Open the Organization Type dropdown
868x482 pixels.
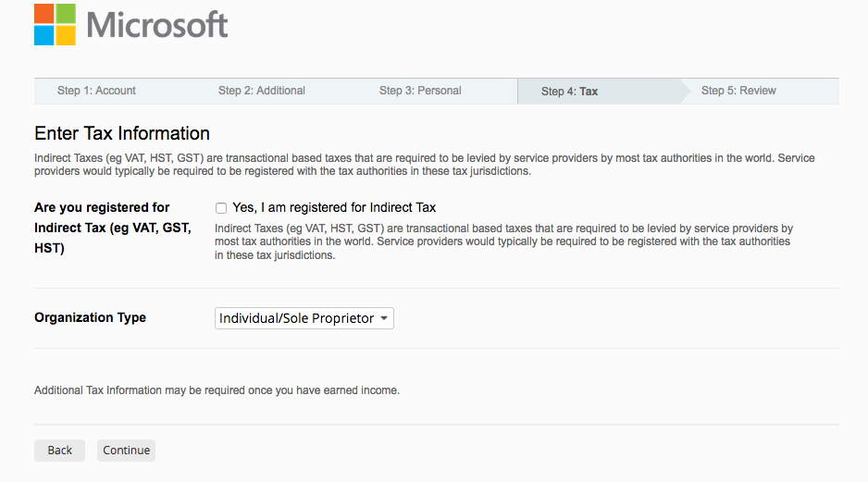pyautogui.click(x=304, y=318)
